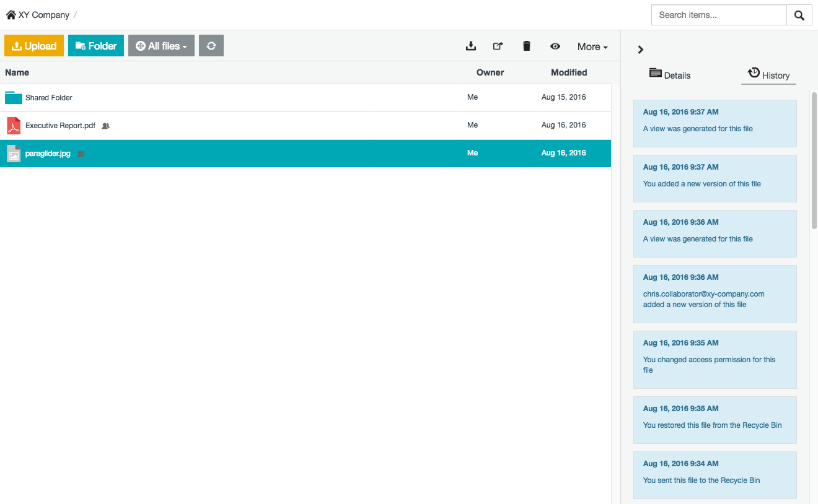Open the All files filter dropdown
The image size is (818, 504).
point(161,46)
